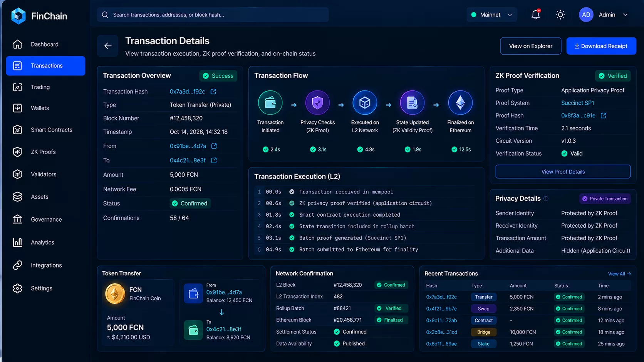Click View Proof Details button

tap(563, 172)
